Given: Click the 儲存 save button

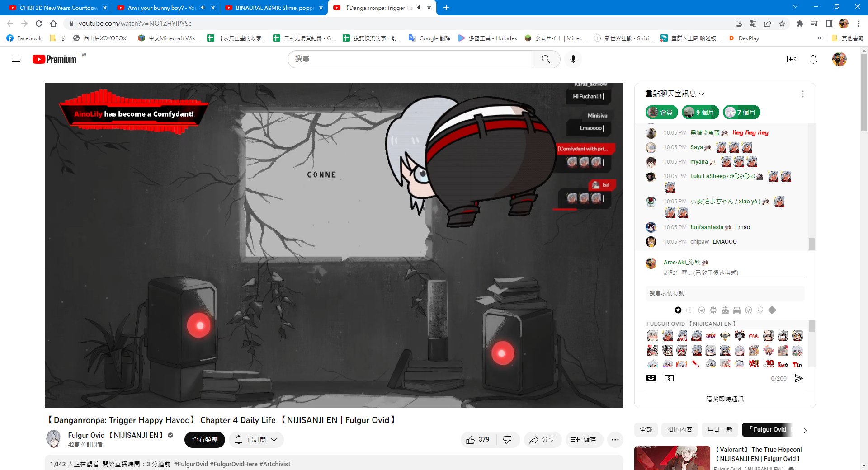Looking at the screenshot, I should pos(584,440).
